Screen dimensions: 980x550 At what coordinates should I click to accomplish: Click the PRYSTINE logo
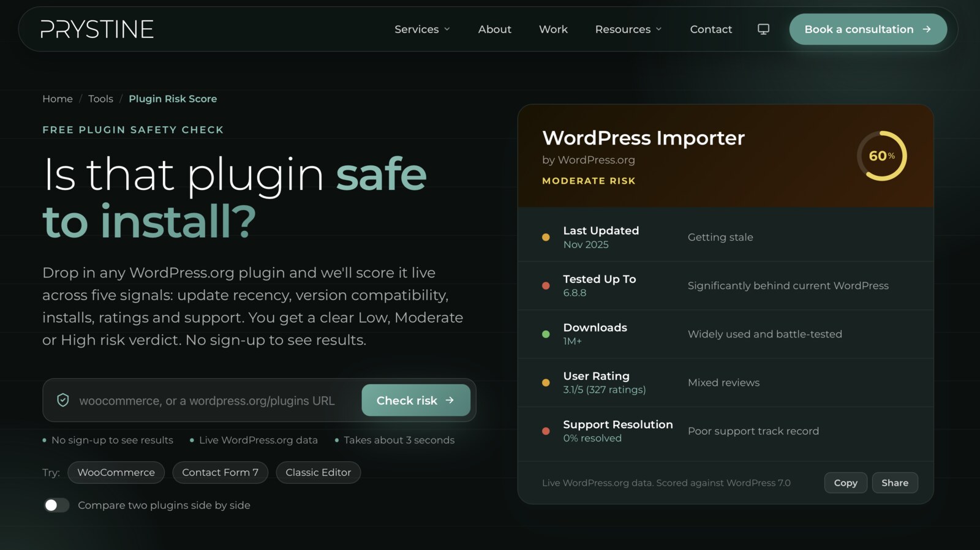point(97,29)
